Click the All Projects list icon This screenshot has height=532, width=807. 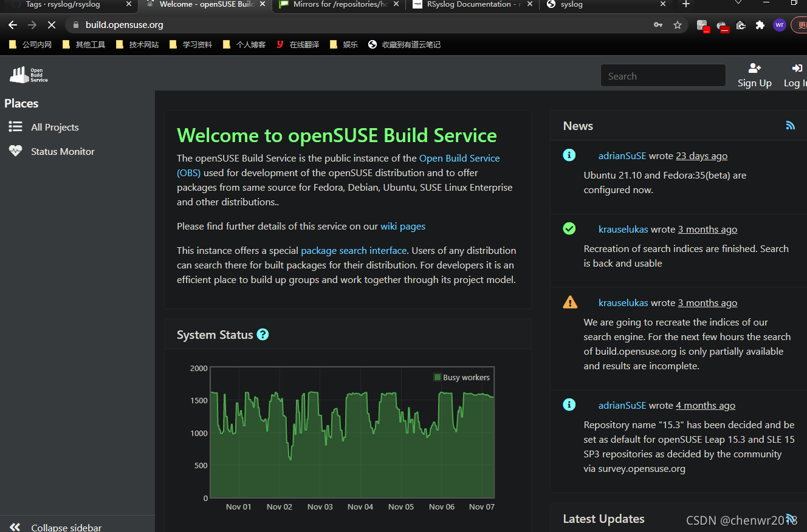coord(15,126)
